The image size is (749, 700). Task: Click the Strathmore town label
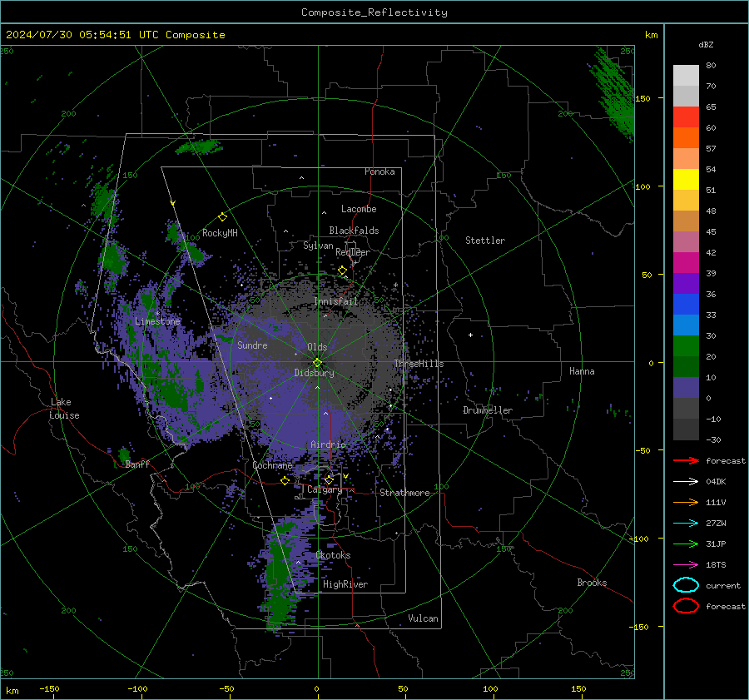point(404,493)
